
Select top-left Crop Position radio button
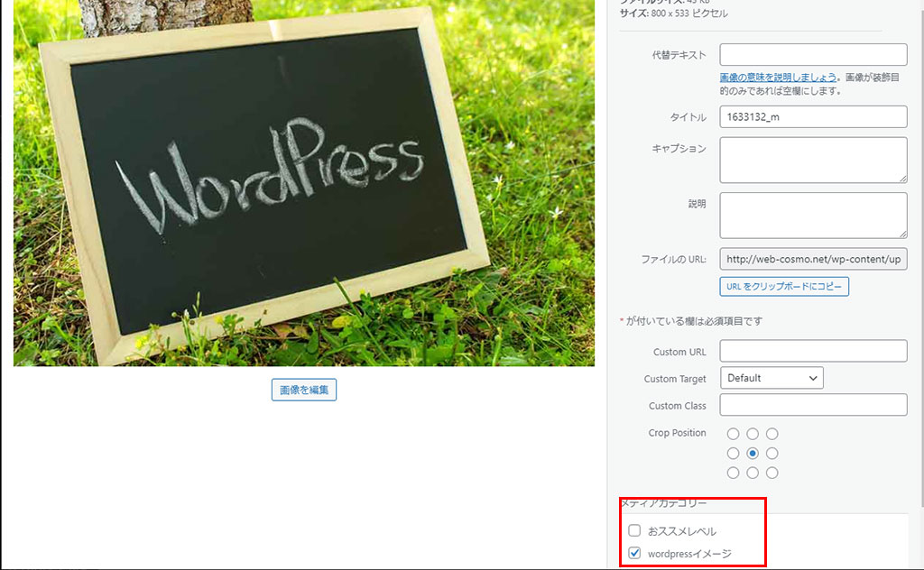[733, 434]
